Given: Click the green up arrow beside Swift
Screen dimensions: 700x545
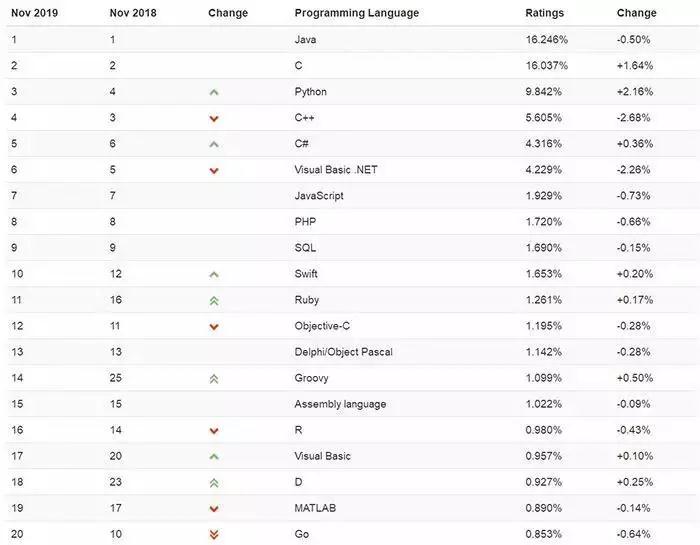Looking at the screenshot, I should pyautogui.click(x=214, y=274).
